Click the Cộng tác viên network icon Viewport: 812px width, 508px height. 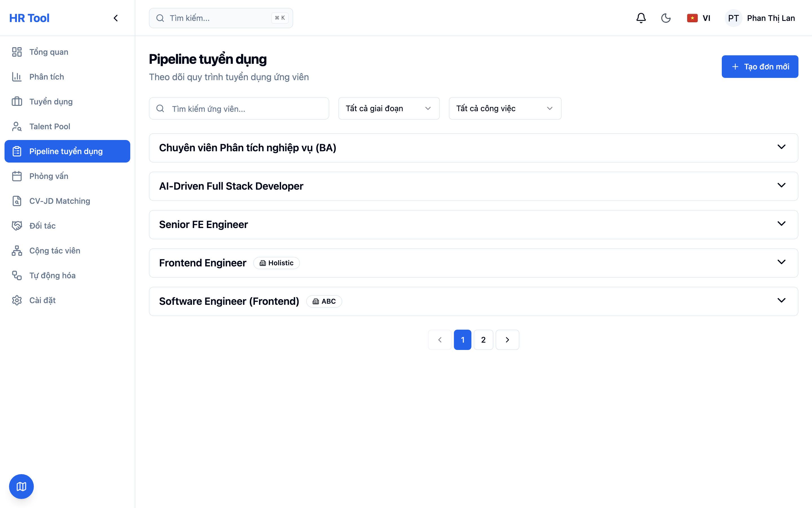pyautogui.click(x=17, y=251)
